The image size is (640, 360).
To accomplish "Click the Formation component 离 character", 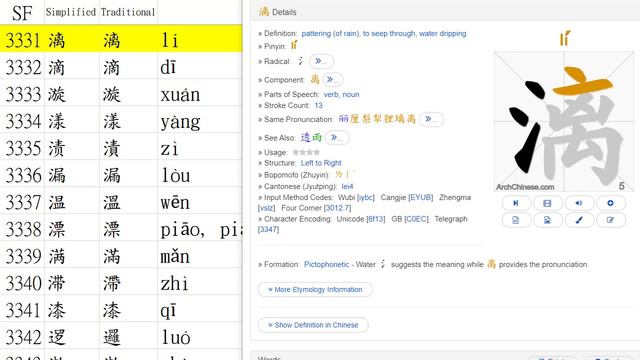I will 491,264.
